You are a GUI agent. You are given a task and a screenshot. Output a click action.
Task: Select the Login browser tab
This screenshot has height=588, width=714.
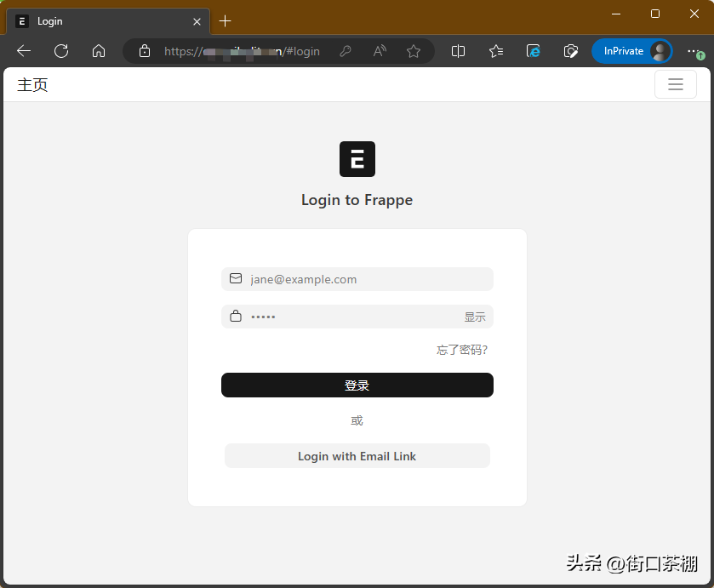tap(102, 21)
